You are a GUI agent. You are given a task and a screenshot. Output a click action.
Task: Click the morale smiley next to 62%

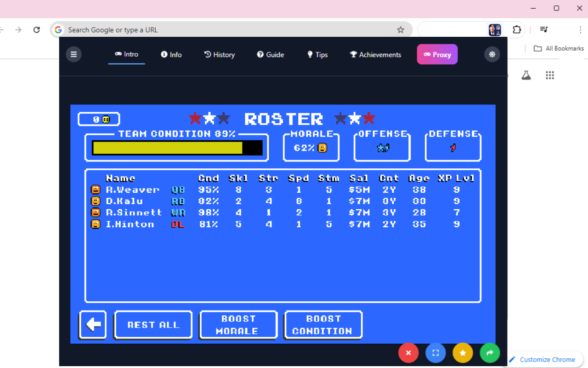tap(323, 148)
